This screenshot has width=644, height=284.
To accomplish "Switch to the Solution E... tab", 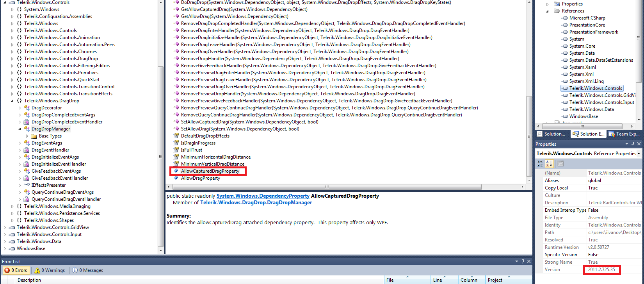I will click(x=589, y=134).
